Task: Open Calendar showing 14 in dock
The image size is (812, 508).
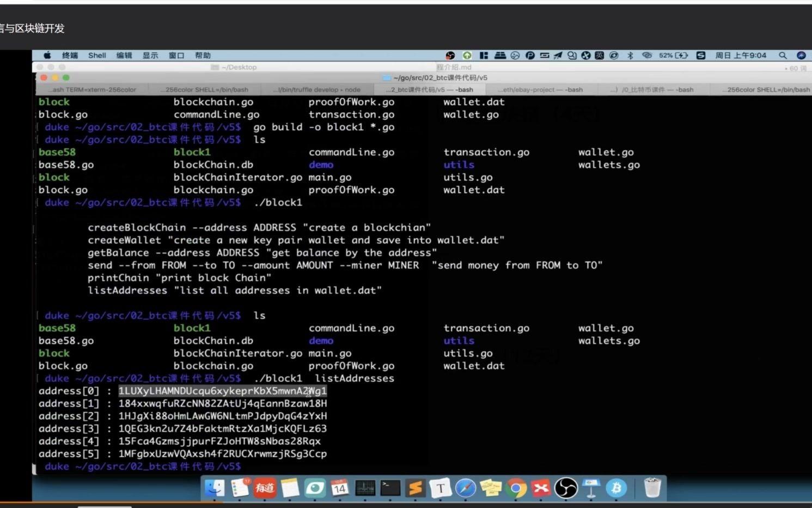Action: click(x=340, y=488)
